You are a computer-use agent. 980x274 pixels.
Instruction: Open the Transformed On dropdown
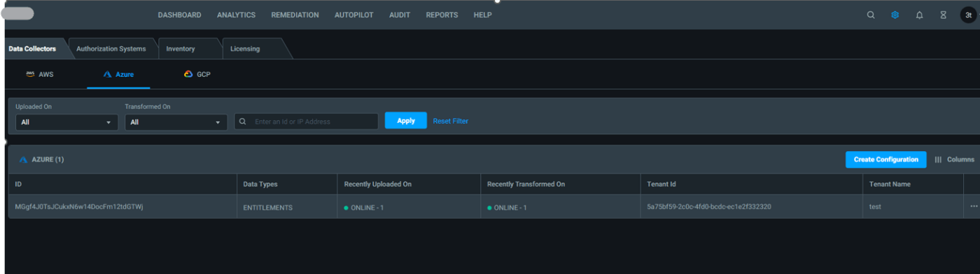[x=176, y=122]
